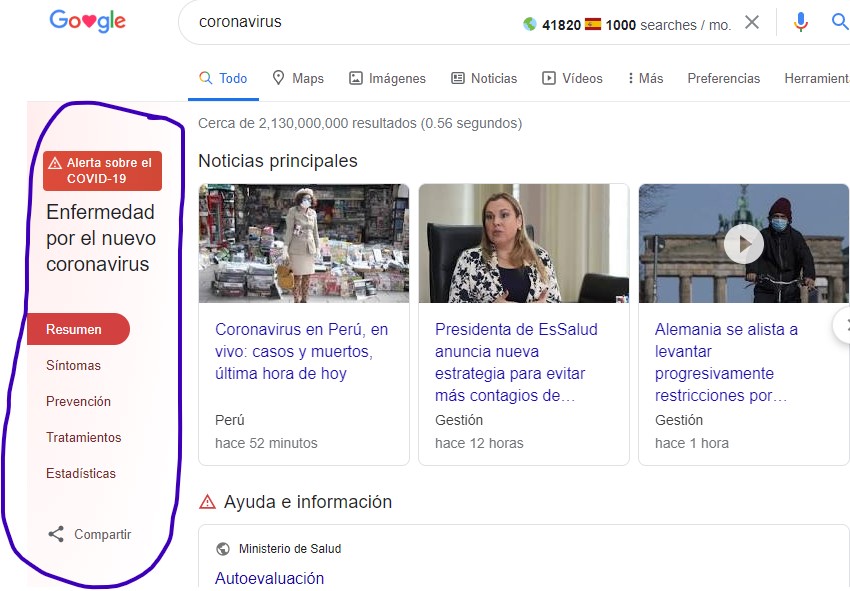Click the Compartir share button
Image resolution: width=850 pixels, height=591 pixels.
click(x=89, y=534)
